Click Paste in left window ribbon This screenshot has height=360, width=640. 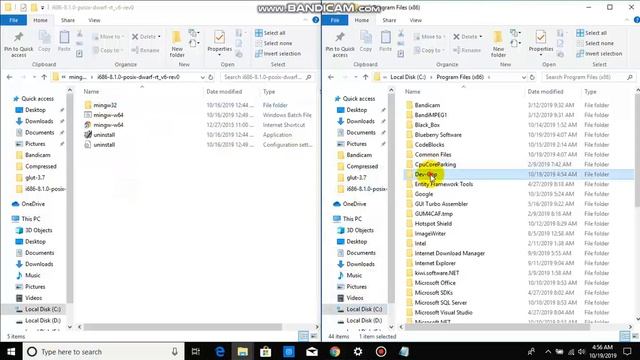pos(64,41)
